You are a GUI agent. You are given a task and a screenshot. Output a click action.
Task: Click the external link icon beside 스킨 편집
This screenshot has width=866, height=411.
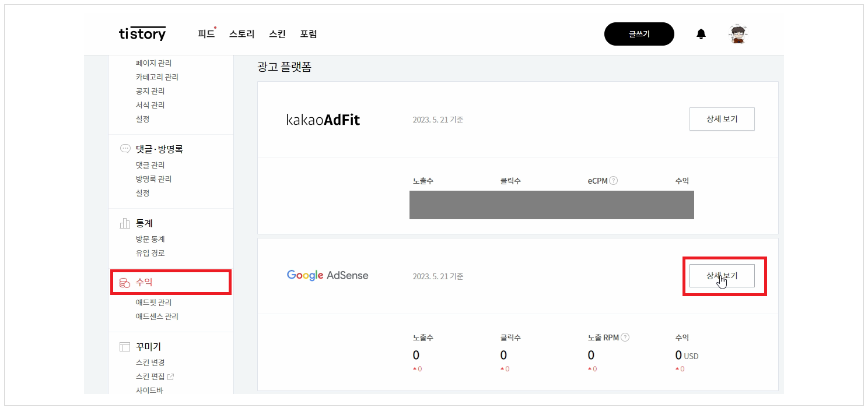click(x=171, y=377)
